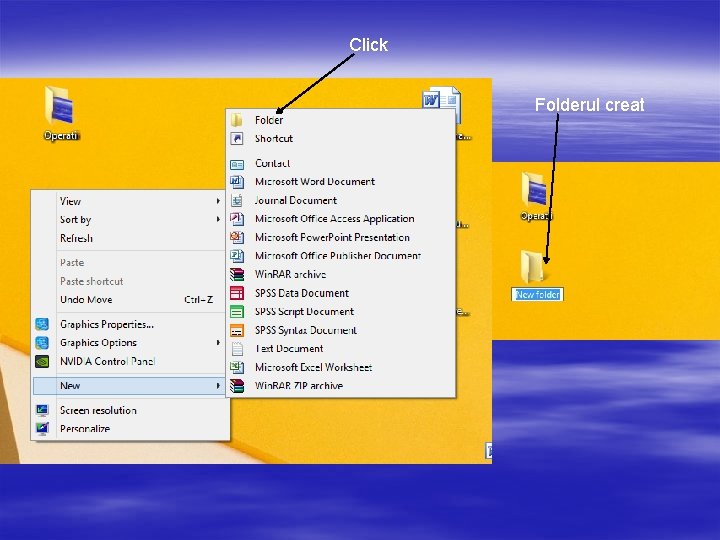This screenshot has height=540, width=720.
Task: Click the Journal Document icon
Action: click(236, 200)
